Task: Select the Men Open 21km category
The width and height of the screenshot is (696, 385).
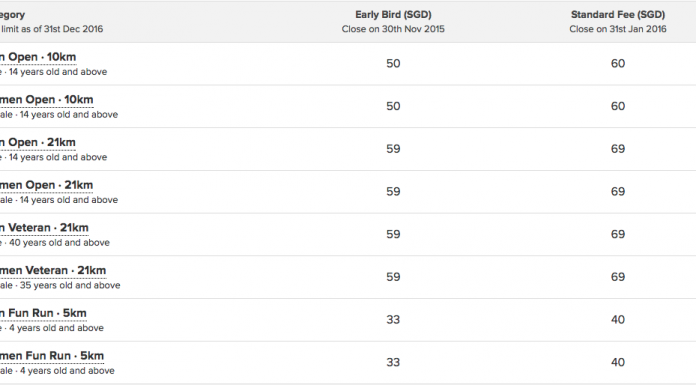Action: tap(38, 143)
